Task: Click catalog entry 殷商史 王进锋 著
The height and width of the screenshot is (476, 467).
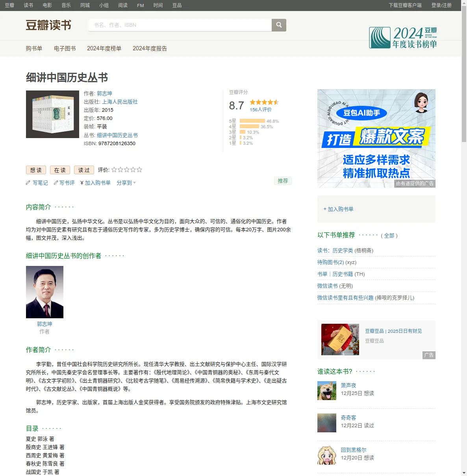Action: pyautogui.click(x=45, y=447)
